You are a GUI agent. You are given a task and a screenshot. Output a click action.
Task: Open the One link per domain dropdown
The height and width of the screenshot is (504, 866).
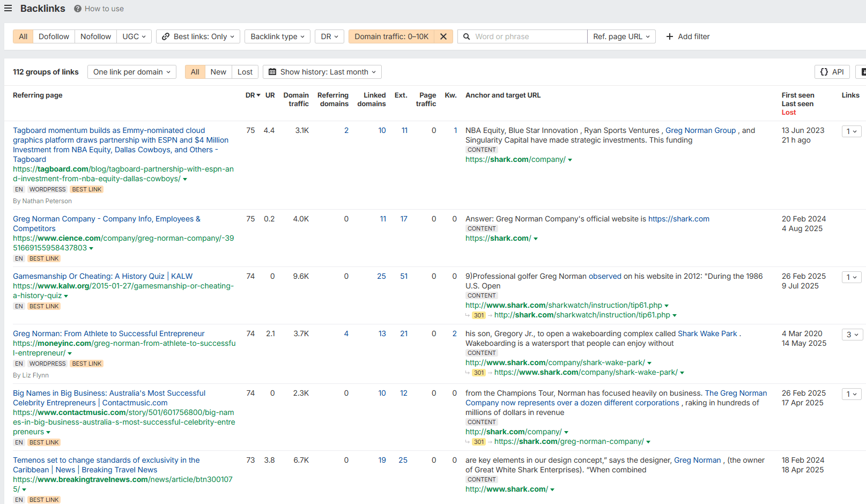131,72
